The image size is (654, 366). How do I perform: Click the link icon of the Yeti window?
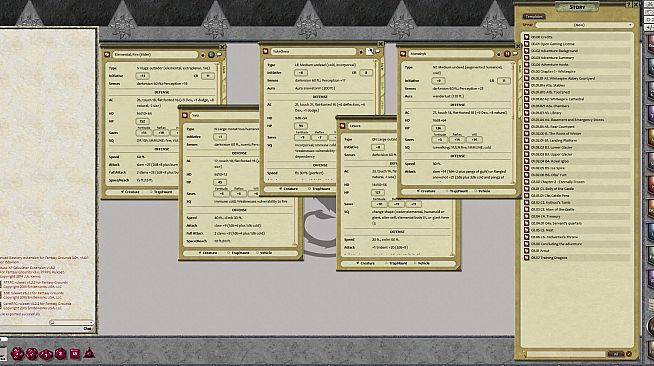pyautogui.click(x=184, y=115)
